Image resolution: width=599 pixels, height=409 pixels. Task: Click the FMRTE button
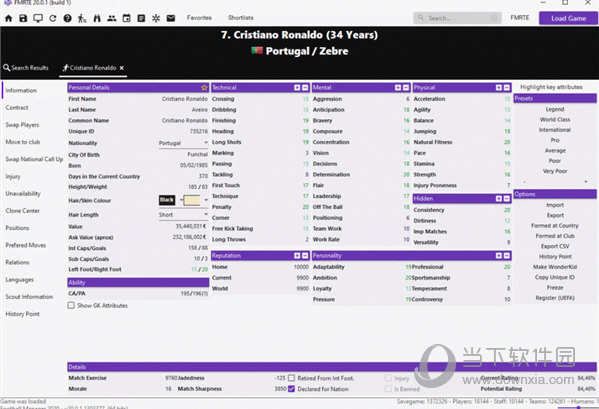coord(520,18)
